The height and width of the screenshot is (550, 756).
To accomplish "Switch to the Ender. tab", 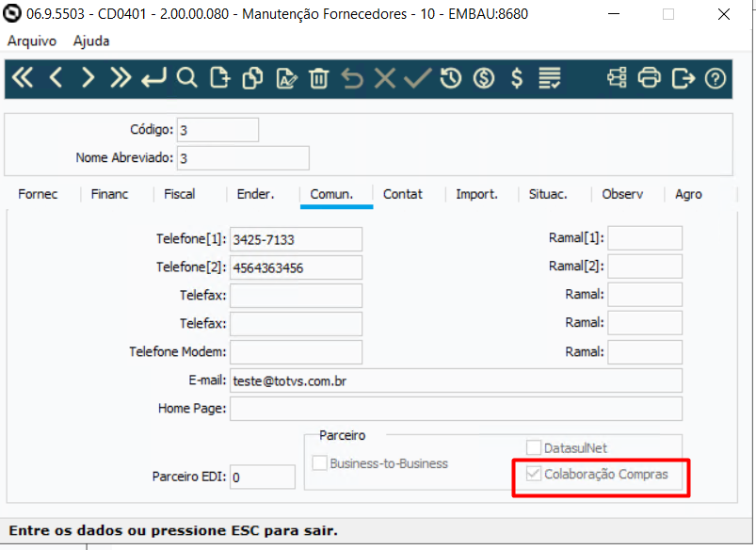I will [x=255, y=194].
